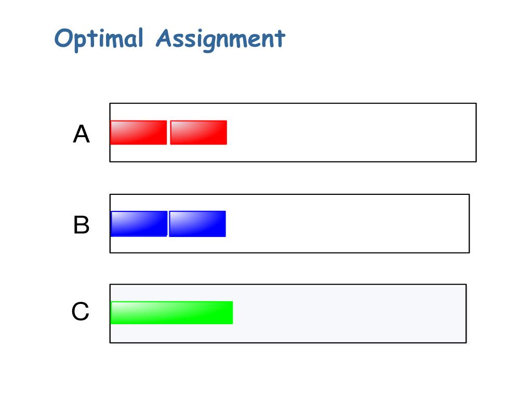Viewport: 532px width, 399px height.
Task: Click the right edge of the green bar
Action: coord(232,312)
